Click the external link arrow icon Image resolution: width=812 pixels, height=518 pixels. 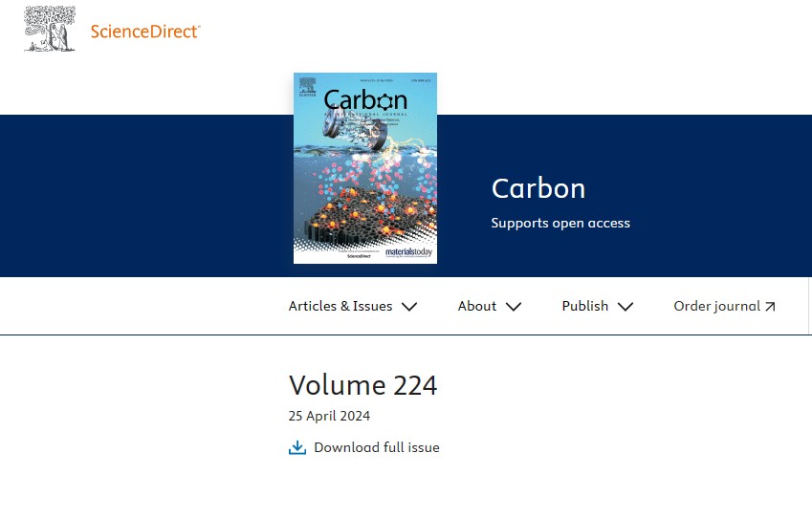pyautogui.click(x=770, y=307)
